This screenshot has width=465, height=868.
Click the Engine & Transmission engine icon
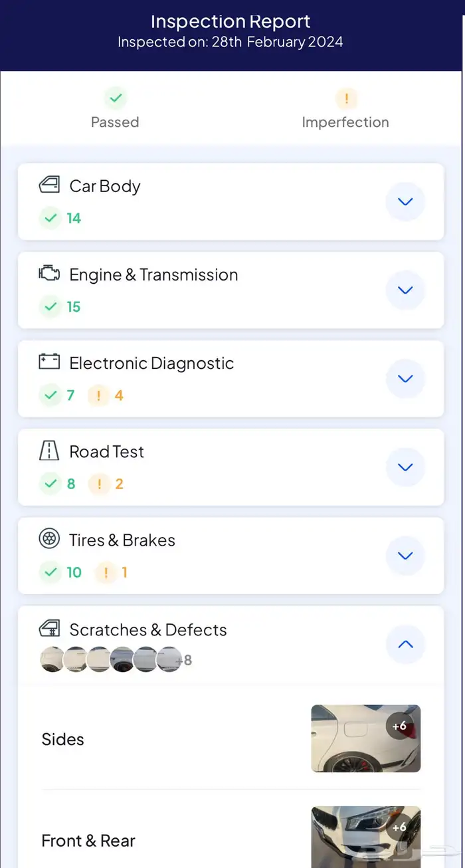(49, 273)
